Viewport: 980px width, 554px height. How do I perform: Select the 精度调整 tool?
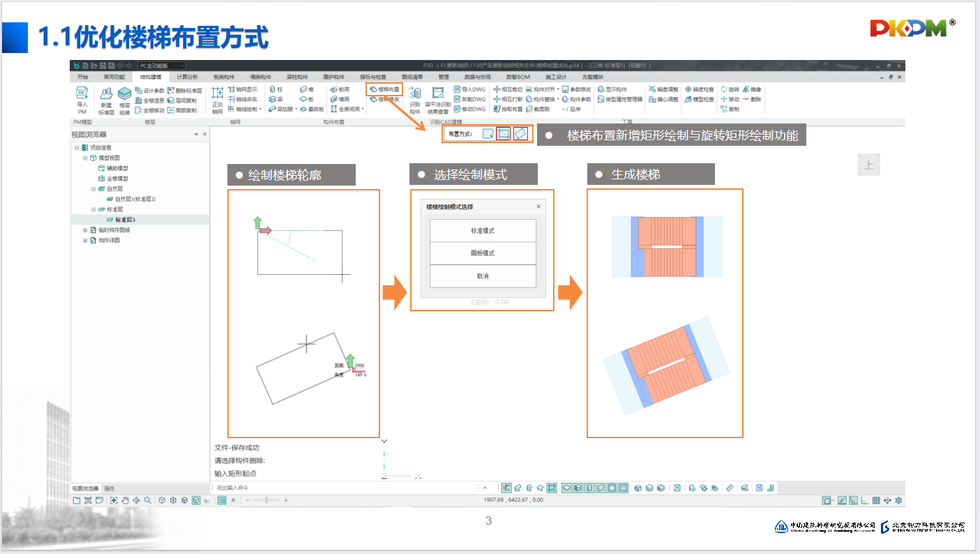(x=663, y=89)
